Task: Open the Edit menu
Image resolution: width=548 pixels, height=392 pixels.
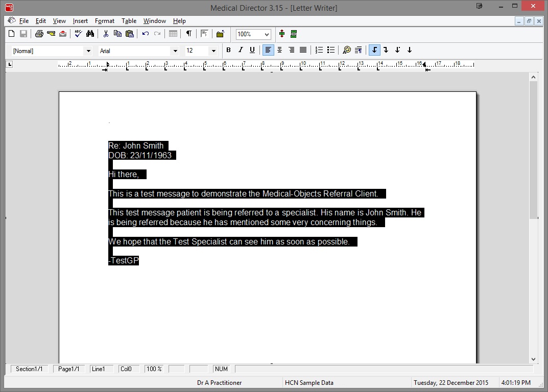Action: click(x=40, y=21)
